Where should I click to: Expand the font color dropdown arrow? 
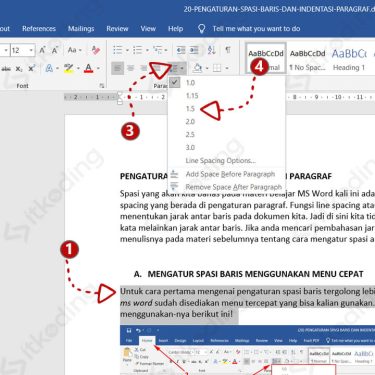pyautogui.click(x=98, y=68)
